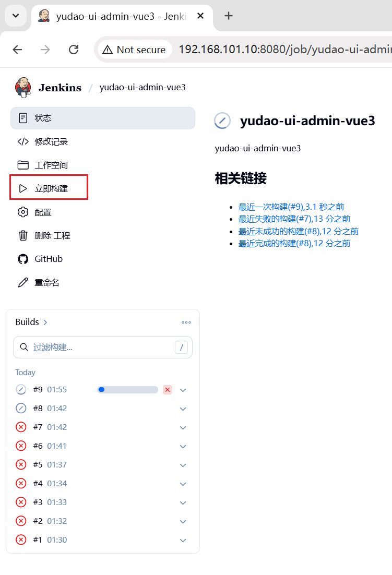Open the 工作空间 workspace folder
This screenshot has height=575, width=392.
(x=43, y=165)
